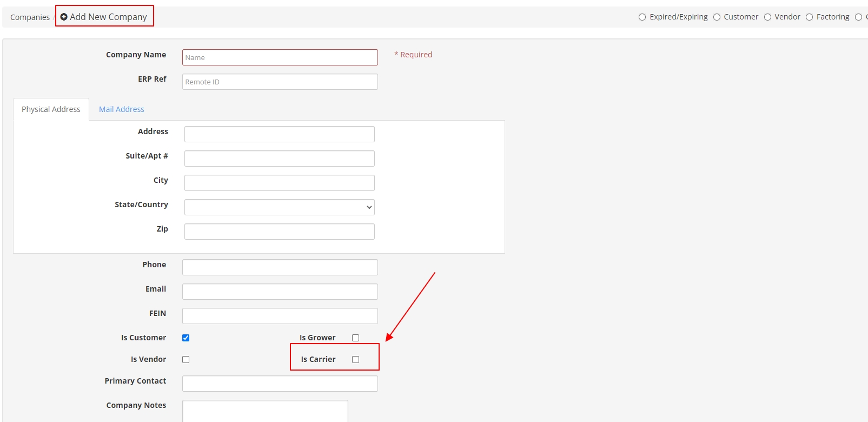Viewport: 868px width, 422px height.
Task: Pick the Factoring radio filter
Action: pyautogui.click(x=809, y=17)
